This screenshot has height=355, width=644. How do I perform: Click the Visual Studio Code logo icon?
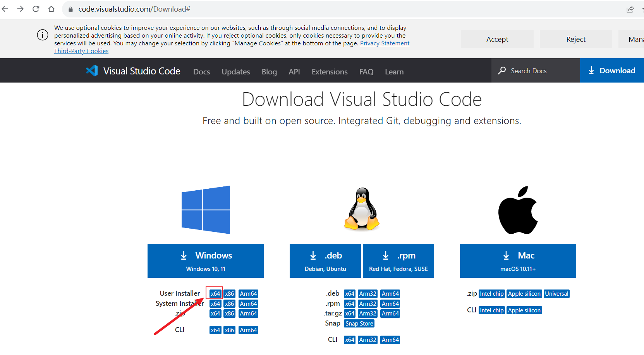[92, 71]
